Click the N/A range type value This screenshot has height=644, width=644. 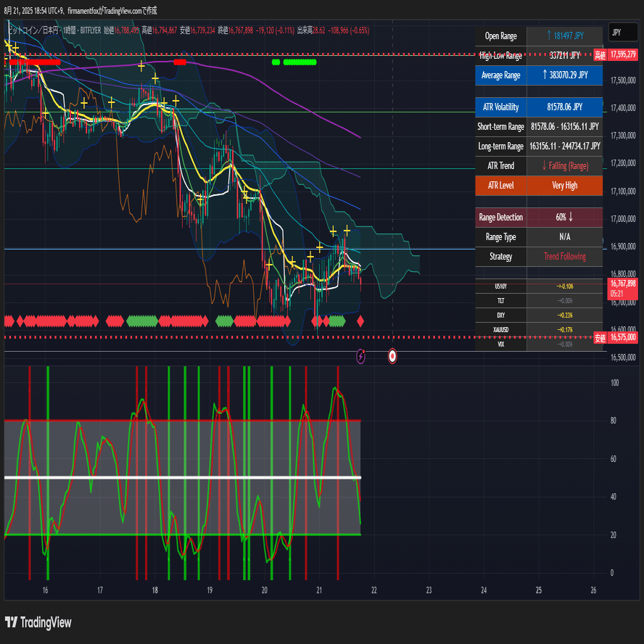coord(565,237)
